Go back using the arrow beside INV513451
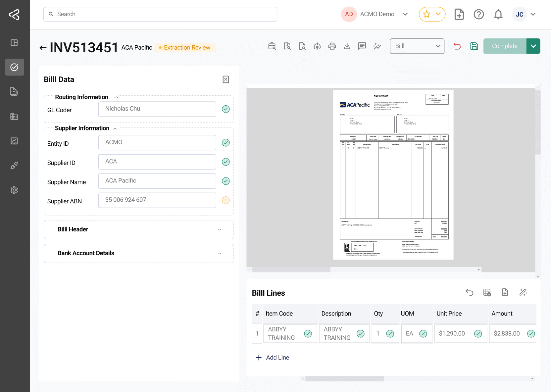 pyautogui.click(x=43, y=48)
